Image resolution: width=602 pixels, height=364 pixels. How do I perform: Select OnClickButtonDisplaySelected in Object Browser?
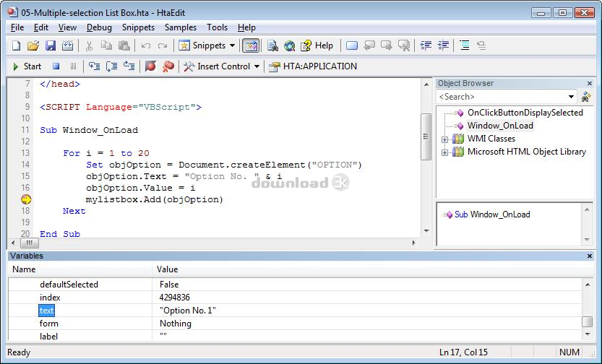525,113
